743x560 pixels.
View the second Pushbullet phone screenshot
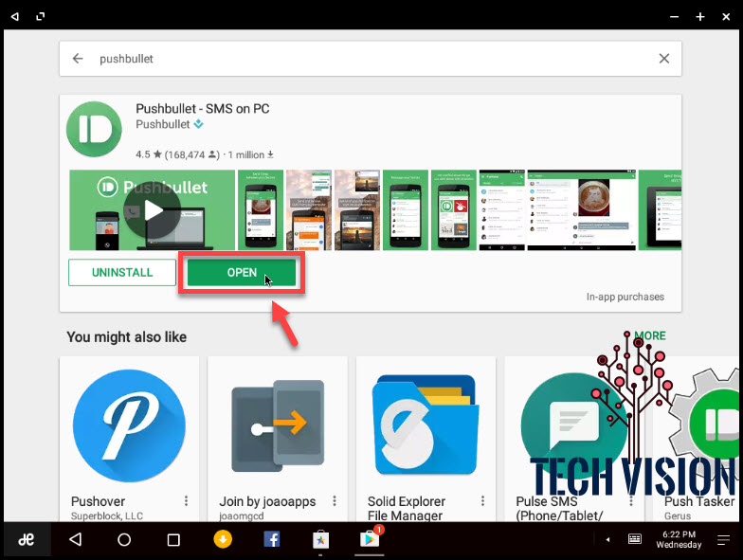[406, 210]
